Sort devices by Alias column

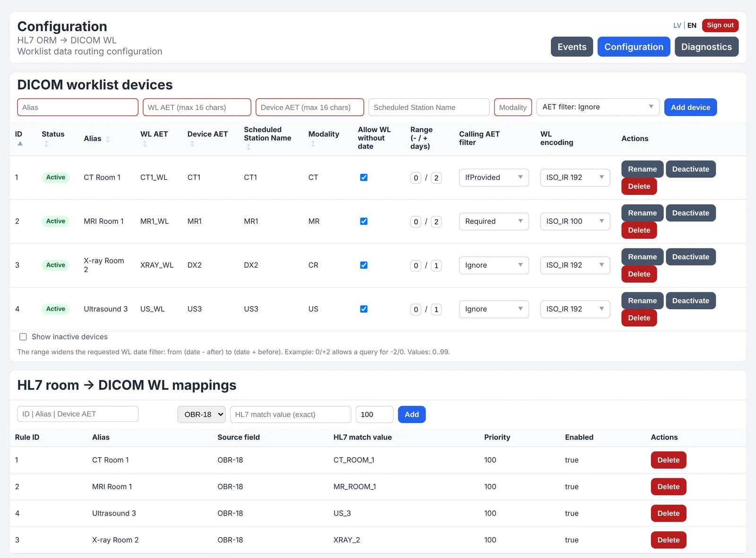coord(108,139)
